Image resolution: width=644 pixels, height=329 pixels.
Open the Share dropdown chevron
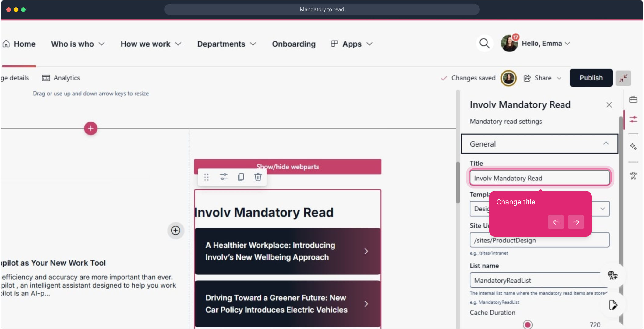(x=559, y=78)
